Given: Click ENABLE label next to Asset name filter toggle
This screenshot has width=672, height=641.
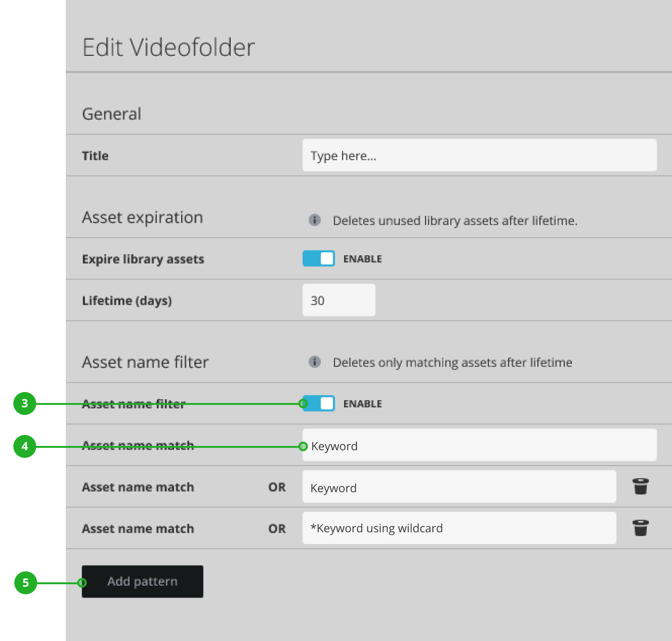Looking at the screenshot, I should click(x=363, y=404).
